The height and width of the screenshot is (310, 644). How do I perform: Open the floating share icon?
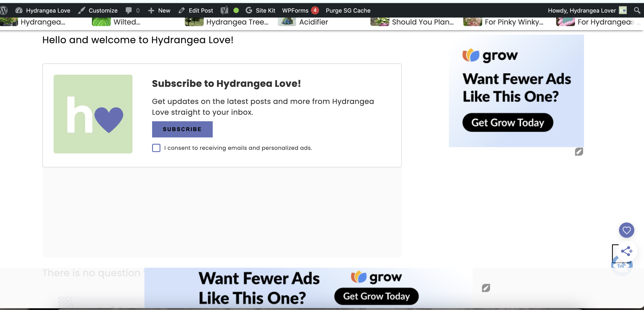pyautogui.click(x=626, y=251)
